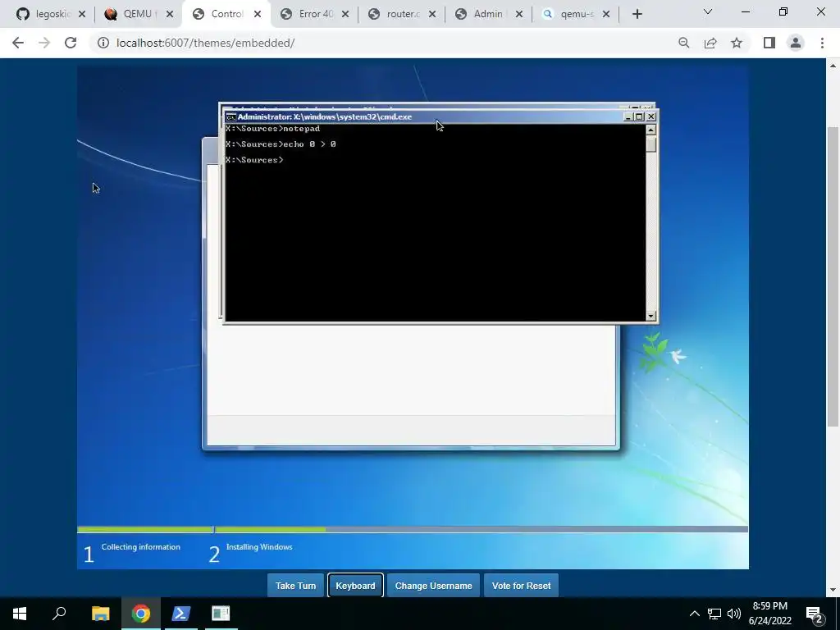This screenshot has height=630, width=840.
Task: Click the cmd.exe window system icon
Action: click(x=231, y=116)
